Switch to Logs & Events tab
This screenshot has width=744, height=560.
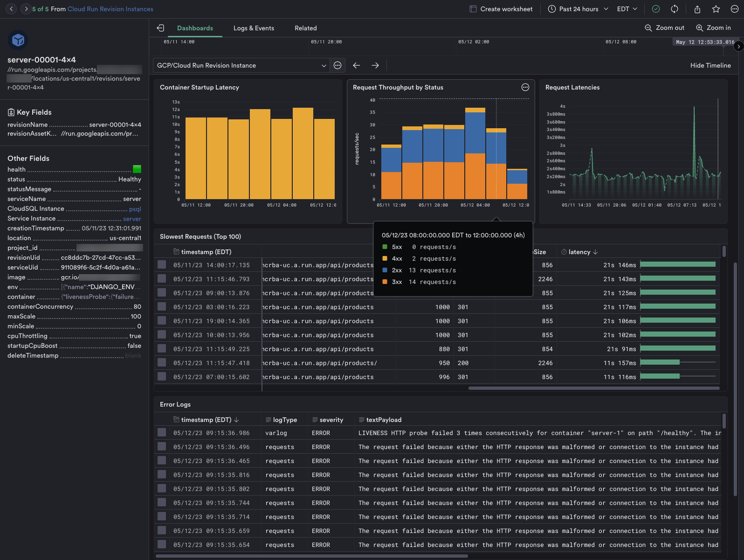254,28
